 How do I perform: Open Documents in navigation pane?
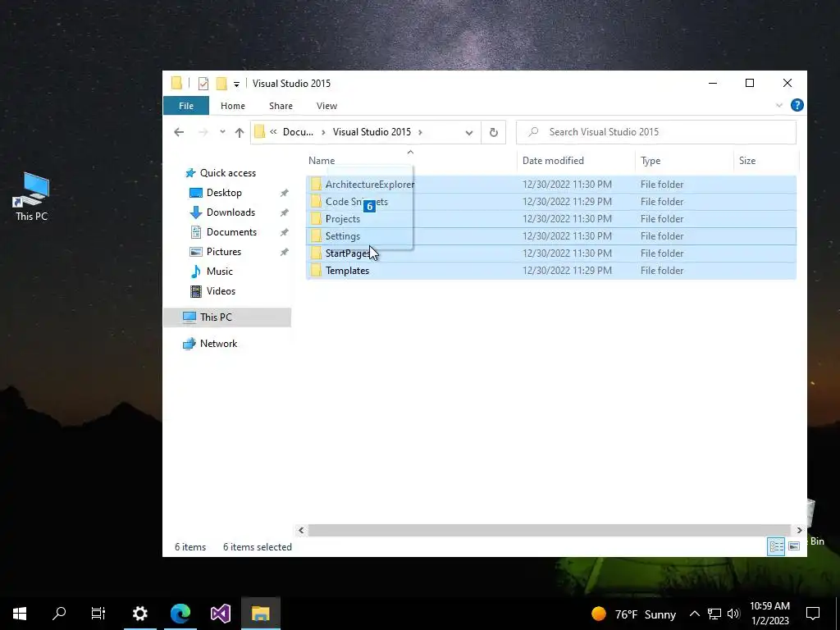(x=231, y=232)
